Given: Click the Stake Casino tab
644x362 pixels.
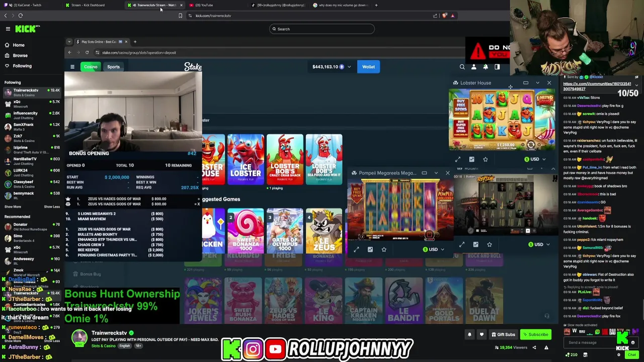Looking at the screenshot, I should click(91, 67).
